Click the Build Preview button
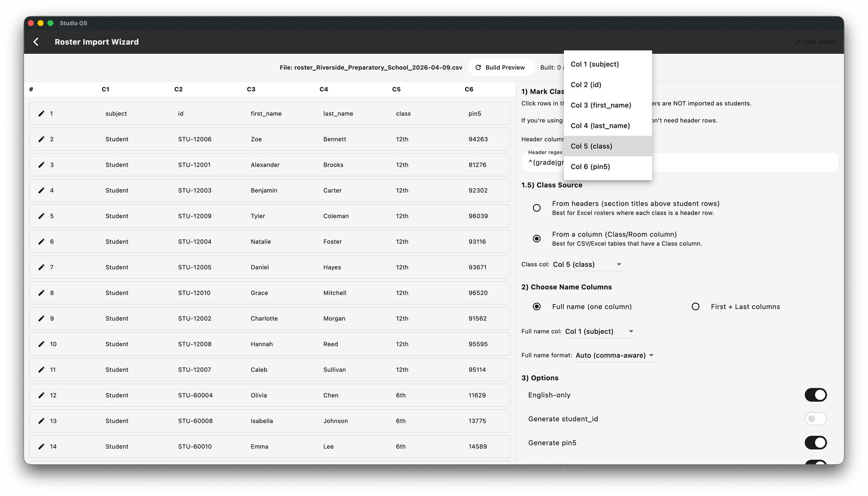 501,67
